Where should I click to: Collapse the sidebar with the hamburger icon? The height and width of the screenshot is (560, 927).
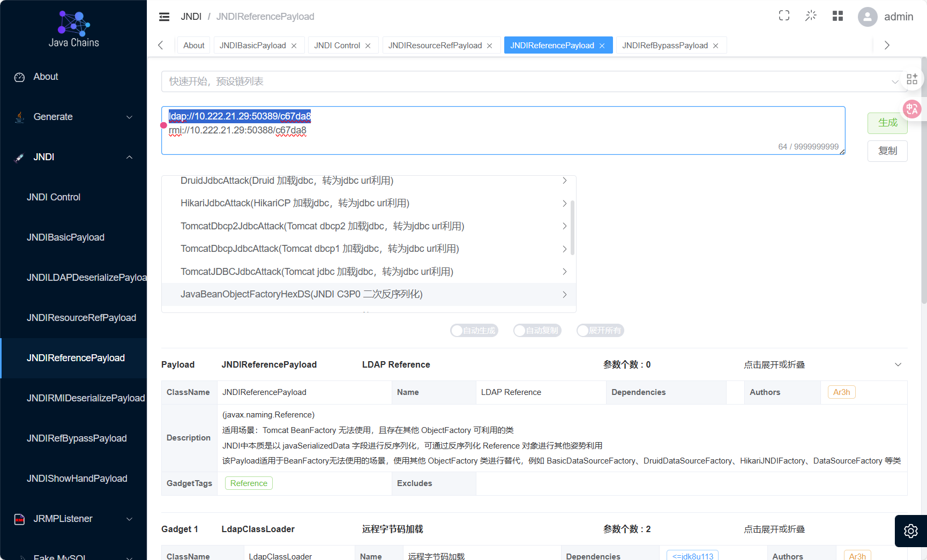click(164, 17)
